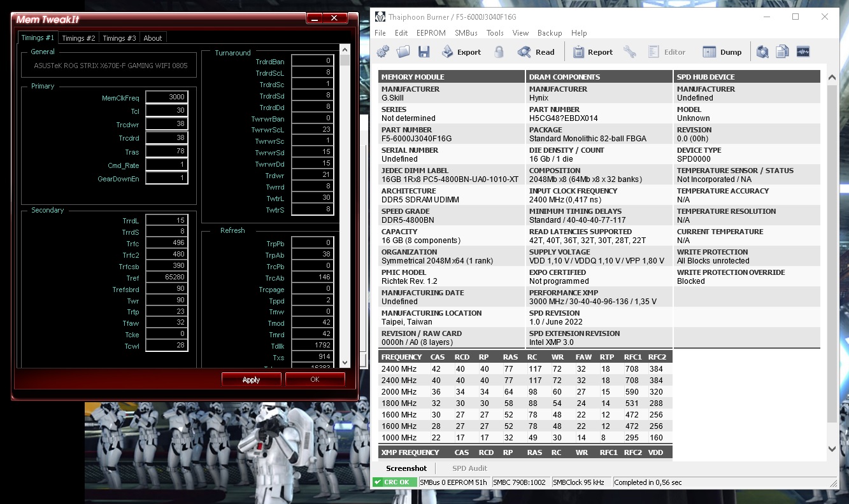Click the 'Completed in 0,56 sec' status text
The width and height of the screenshot is (849, 504).
pyautogui.click(x=648, y=482)
